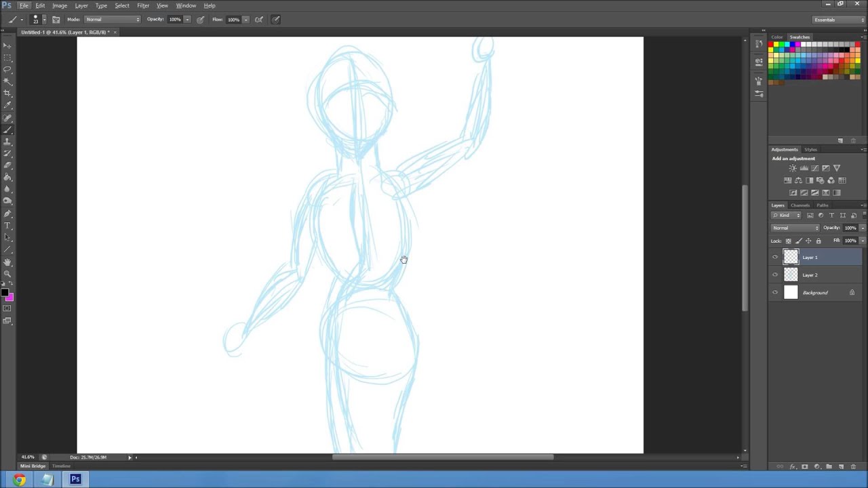
Task: Switch to the Paths tab
Action: 823,205
